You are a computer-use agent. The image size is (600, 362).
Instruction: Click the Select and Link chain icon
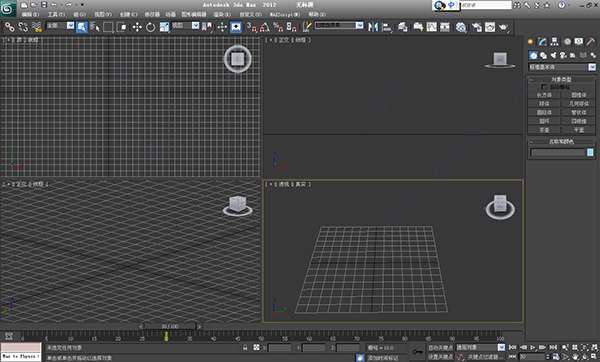(x=10, y=27)
